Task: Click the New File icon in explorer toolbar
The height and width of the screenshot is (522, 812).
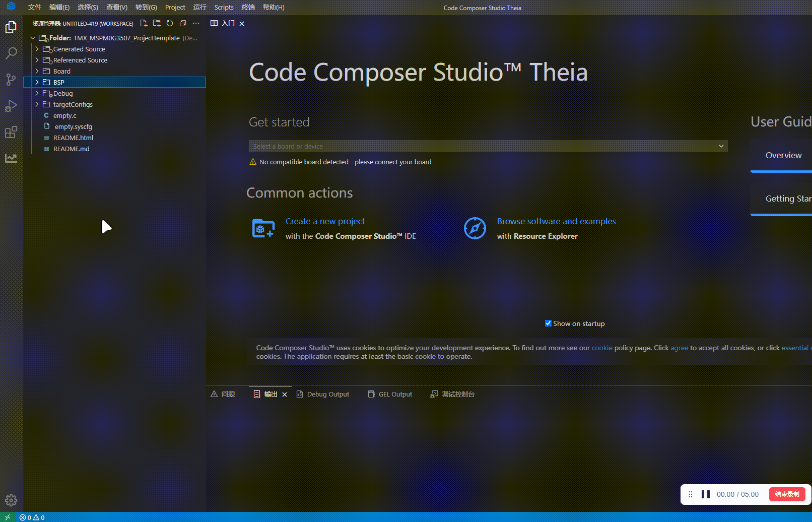Action: coord(144,23)
